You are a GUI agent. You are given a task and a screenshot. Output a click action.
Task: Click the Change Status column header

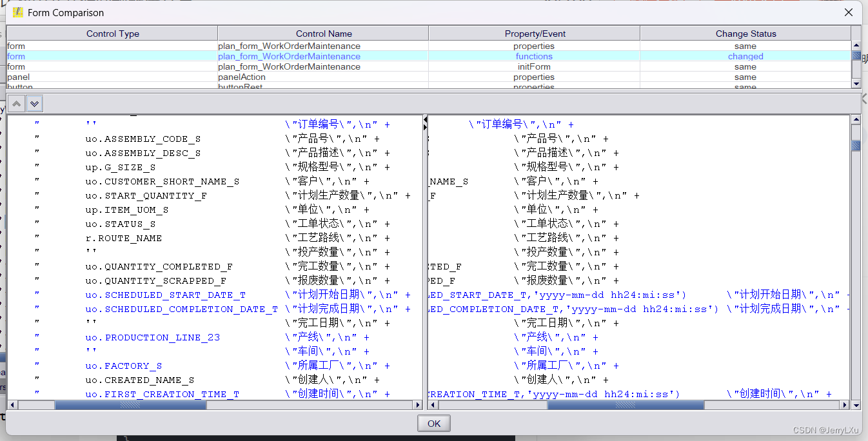745,34
